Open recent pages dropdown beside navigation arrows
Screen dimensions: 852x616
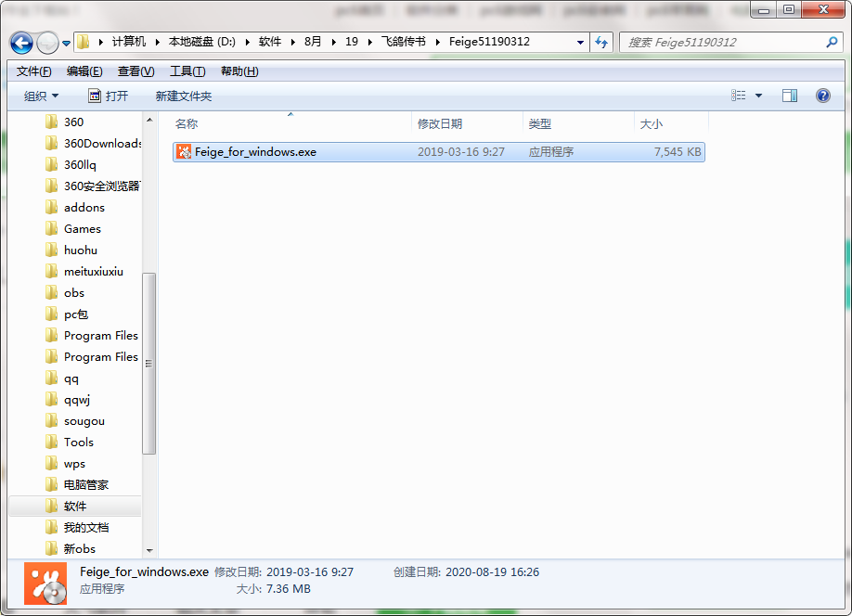pyautogui.click(x=66, y=43)
